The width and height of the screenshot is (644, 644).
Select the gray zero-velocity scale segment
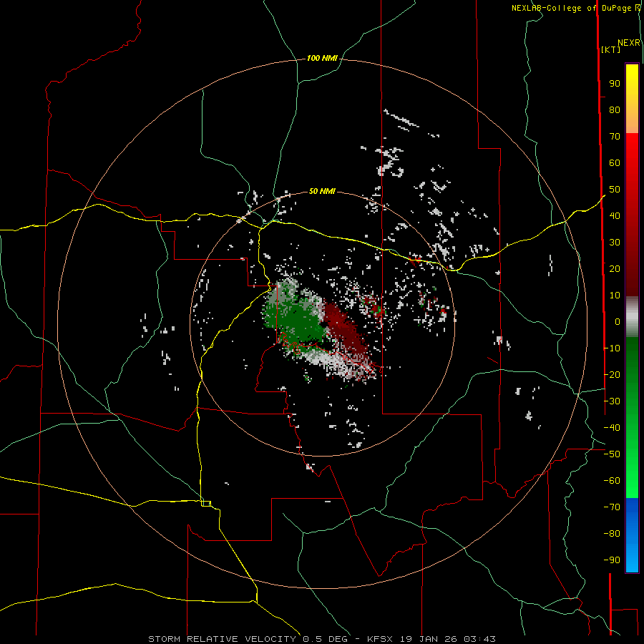click(x=632, y=317)
